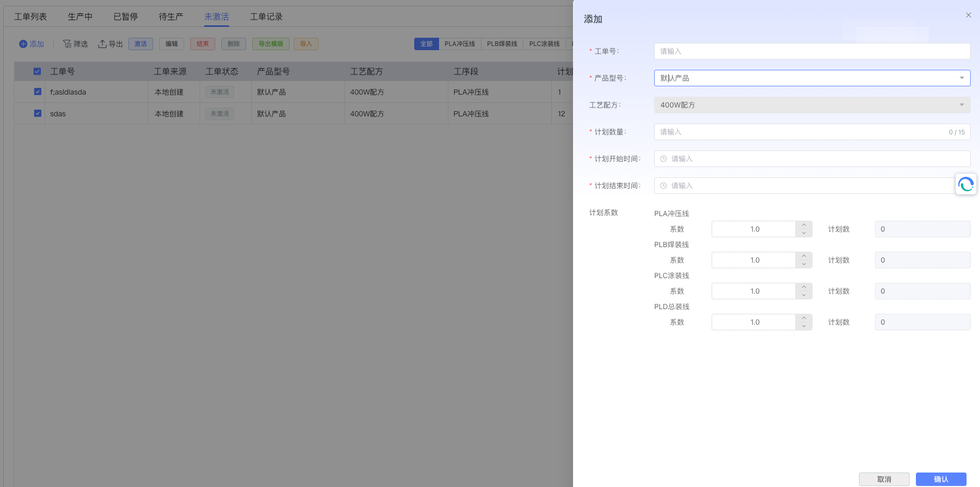The height and width of the screenshot is (487, 980).
Task: Uncheck the f;asldlasda work order row
Action: point(37,92)
